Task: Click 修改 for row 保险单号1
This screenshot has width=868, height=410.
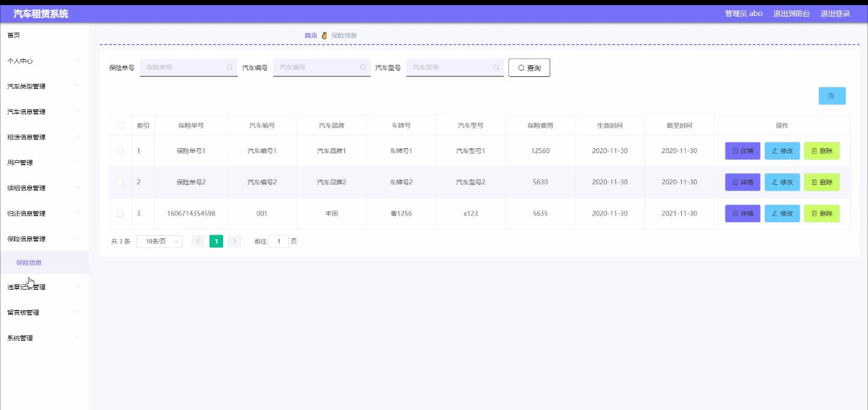Action: tap(782, 151)
